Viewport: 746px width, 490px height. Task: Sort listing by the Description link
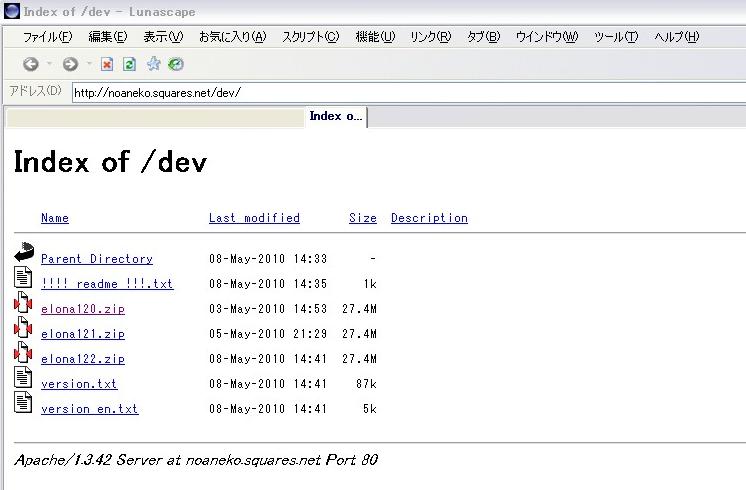coord(429,218)
